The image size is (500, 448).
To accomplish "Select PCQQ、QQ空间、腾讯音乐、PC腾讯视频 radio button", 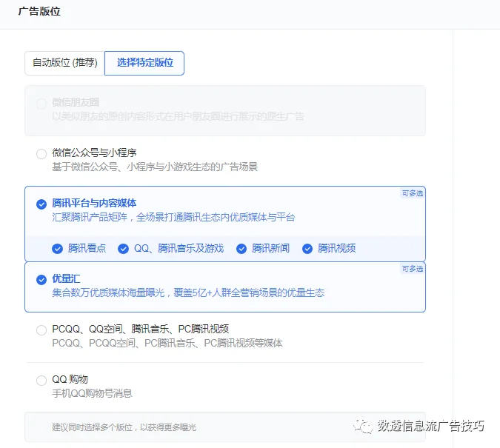I will [41, 330].
